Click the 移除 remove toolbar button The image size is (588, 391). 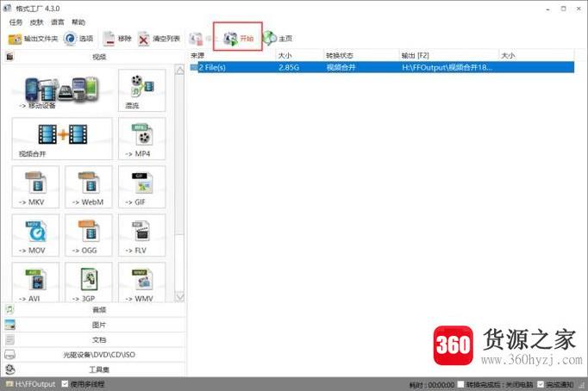coord(117,39)
